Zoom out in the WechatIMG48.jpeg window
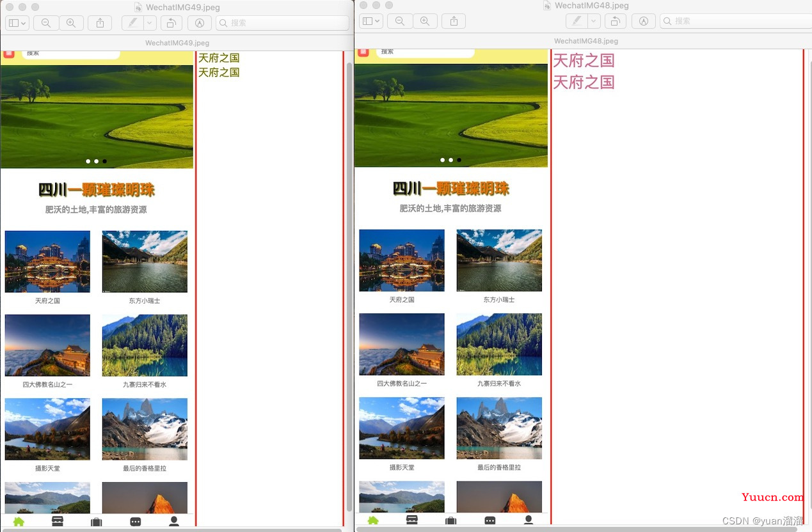 pos(400,21)
